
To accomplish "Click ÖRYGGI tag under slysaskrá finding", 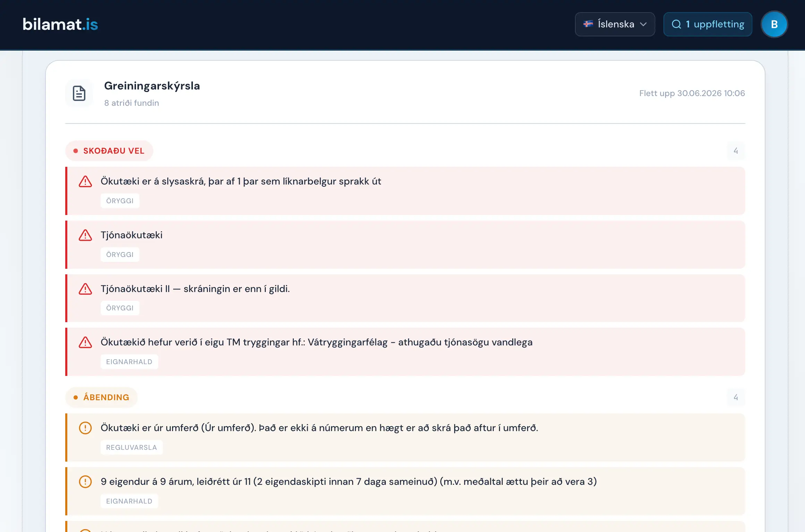I will (x=120, y=201).
